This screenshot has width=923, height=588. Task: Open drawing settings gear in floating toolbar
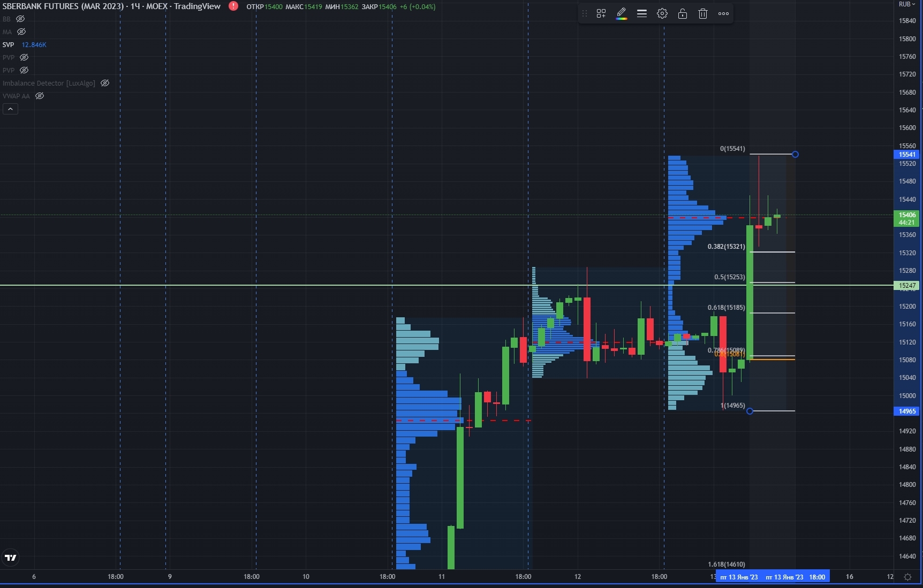(662, 14)
